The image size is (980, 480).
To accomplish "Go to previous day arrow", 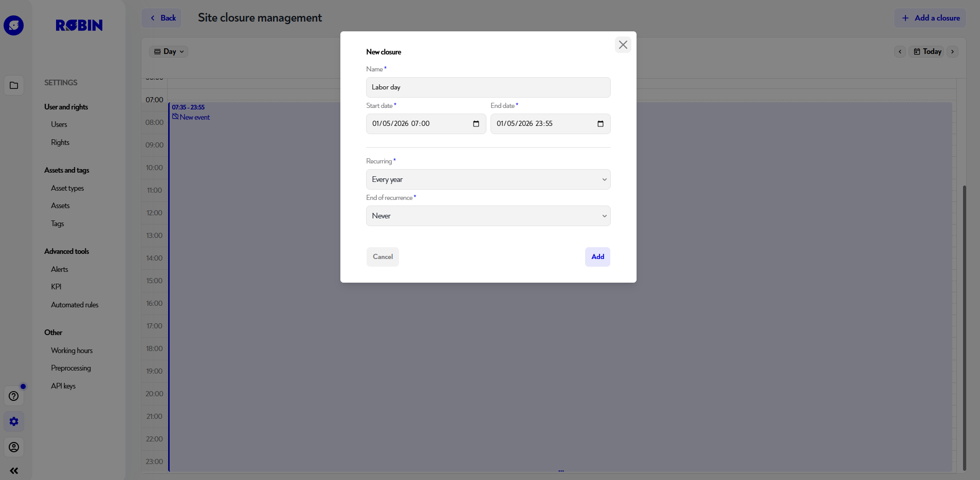I will [x=900, y=51].
